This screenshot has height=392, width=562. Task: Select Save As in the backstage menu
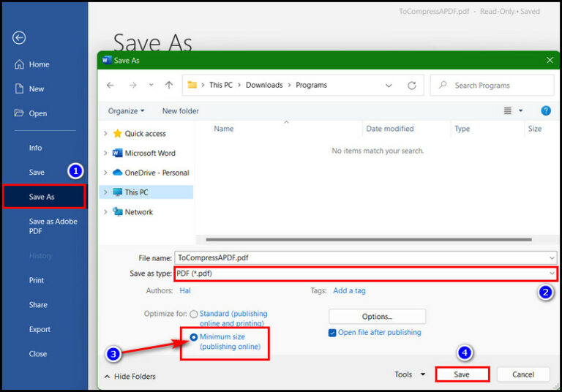(44, 197)
